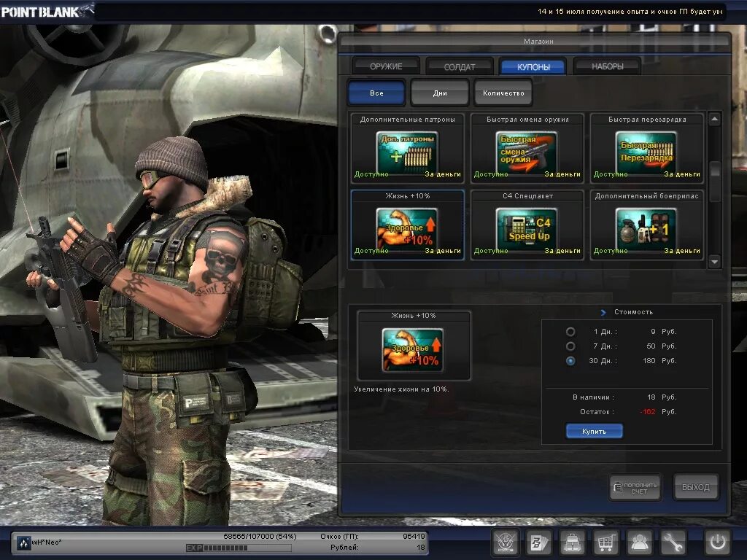Click the '180' price value

click(649, 360)
